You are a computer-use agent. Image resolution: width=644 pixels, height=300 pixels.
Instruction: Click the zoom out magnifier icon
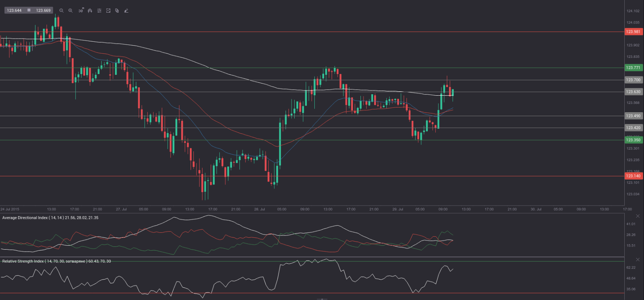[61, 11]
